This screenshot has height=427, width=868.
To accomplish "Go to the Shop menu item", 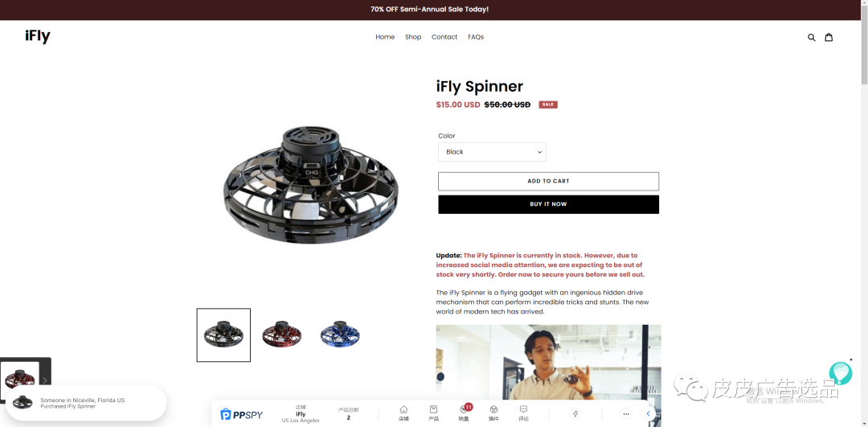I will point(413,37).
